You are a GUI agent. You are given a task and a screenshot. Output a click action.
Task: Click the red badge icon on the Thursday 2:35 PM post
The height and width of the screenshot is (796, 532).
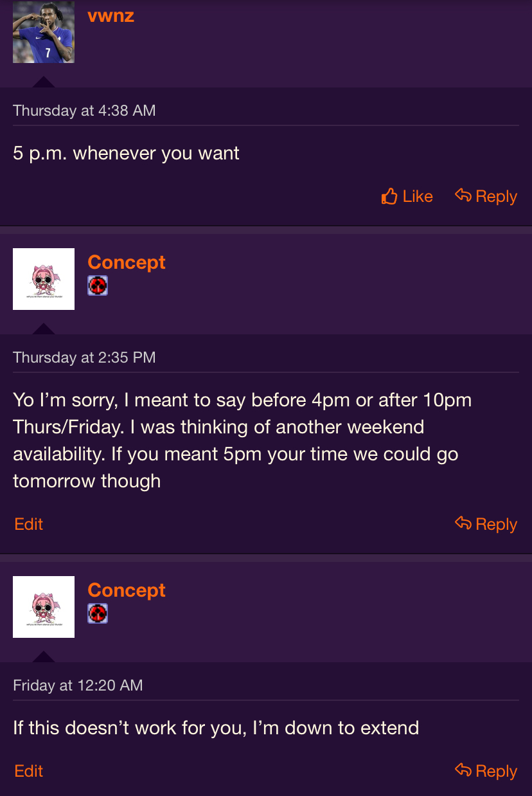click(98, 285)
